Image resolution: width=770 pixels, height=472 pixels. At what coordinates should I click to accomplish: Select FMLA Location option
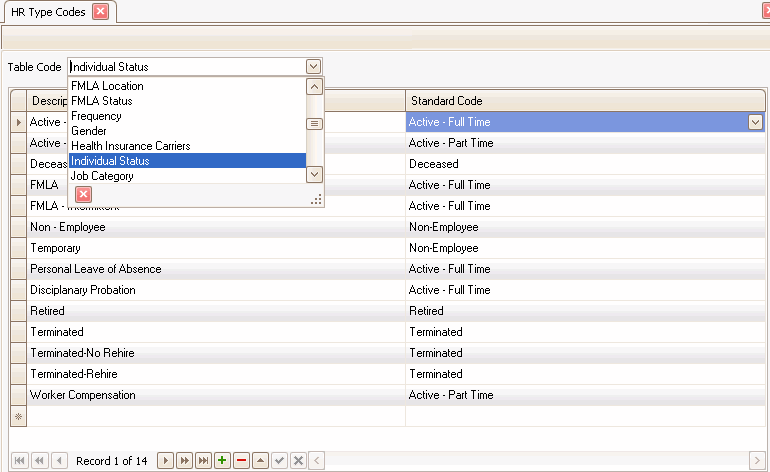click(x=107, y=86)
